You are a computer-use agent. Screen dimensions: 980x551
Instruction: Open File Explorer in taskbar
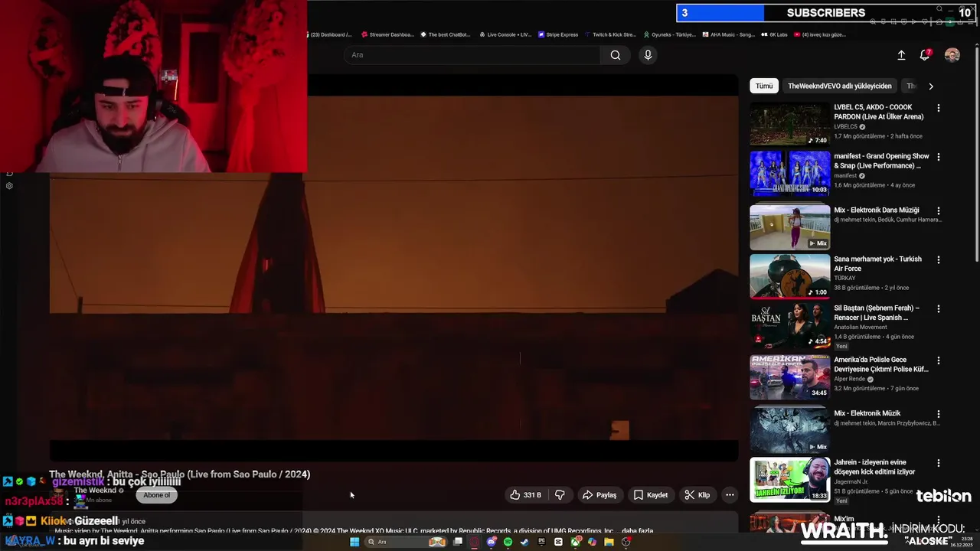point(609,542)
